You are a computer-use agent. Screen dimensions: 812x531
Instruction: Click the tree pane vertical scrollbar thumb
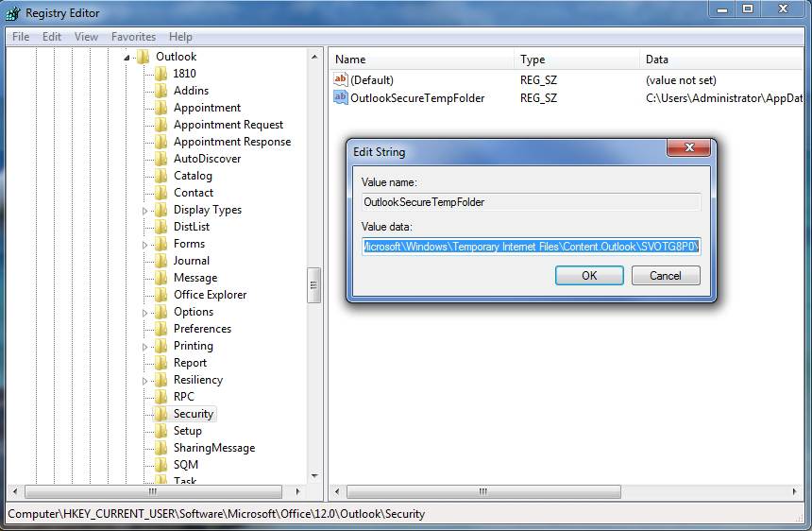tap(314, 284)
